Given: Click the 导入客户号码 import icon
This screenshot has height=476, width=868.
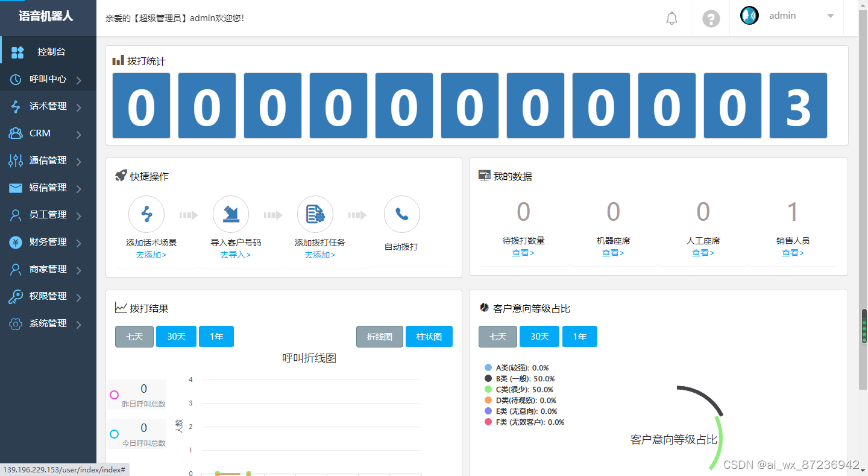Looking at the screenshot, I should click(x=231, y=214).
